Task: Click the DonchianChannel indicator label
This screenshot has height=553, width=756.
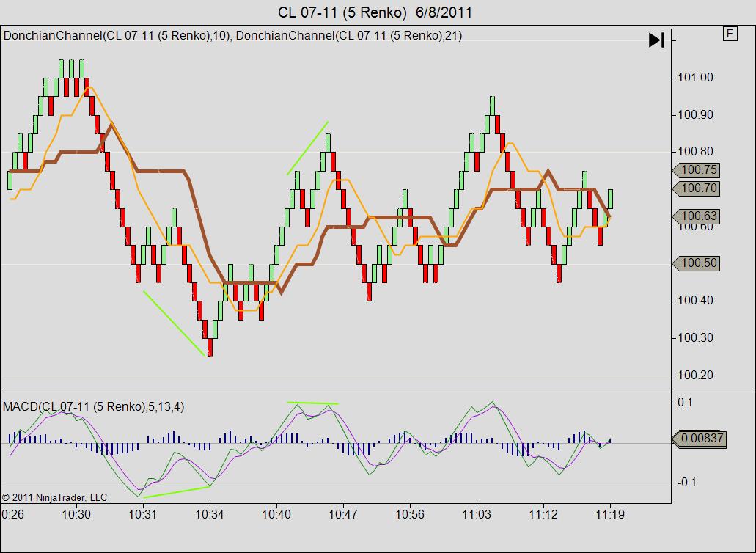Action: tap(232, 36)
